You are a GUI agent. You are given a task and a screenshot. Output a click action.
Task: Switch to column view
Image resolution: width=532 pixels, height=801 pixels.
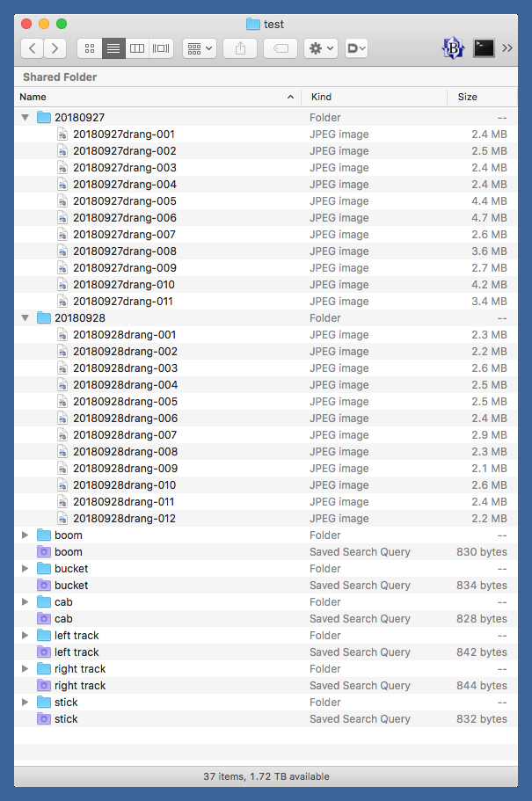pos(137,49)
